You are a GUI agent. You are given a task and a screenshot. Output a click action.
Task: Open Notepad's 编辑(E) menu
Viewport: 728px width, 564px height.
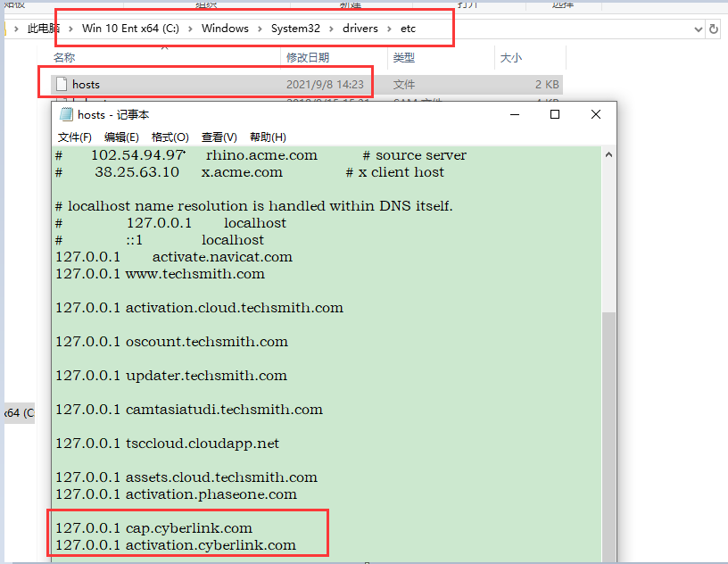121,137
